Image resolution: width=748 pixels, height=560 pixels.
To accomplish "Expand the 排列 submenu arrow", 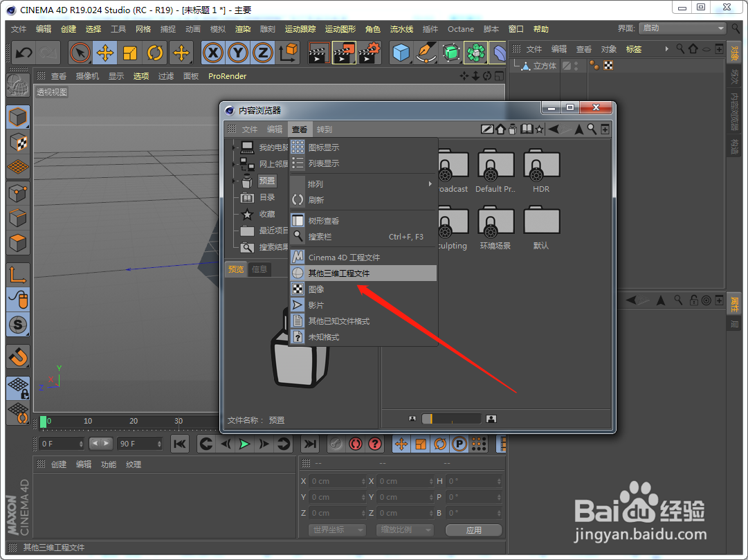I will coord(430,184).
